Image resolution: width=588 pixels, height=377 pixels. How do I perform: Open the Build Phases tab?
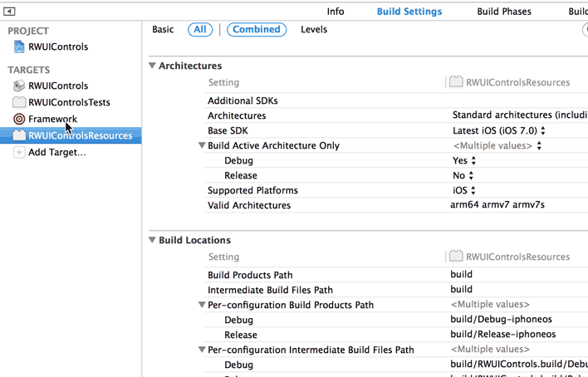click(x=504, y=12)
